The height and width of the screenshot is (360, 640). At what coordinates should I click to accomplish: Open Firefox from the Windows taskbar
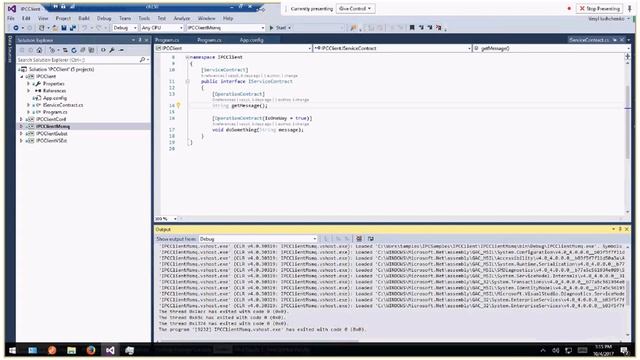pyautogui.click(x=91, y=350)
